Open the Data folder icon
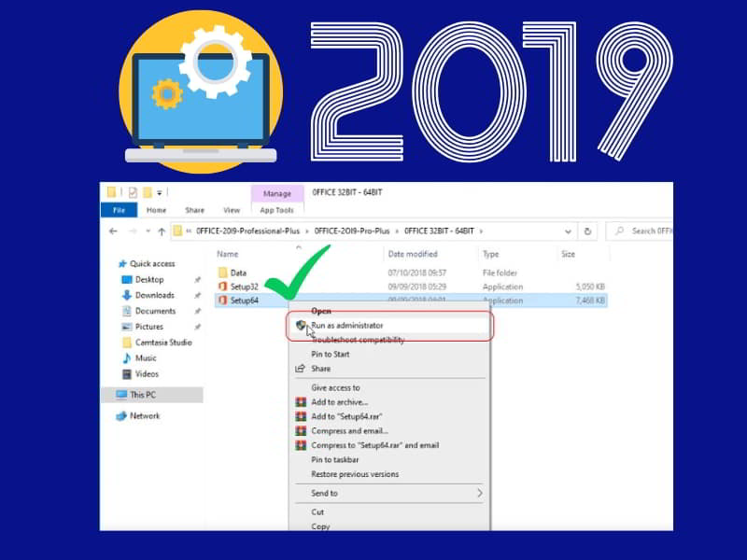Image resolution: width=747 pixels, height=560 pixels. pos(222,272)
